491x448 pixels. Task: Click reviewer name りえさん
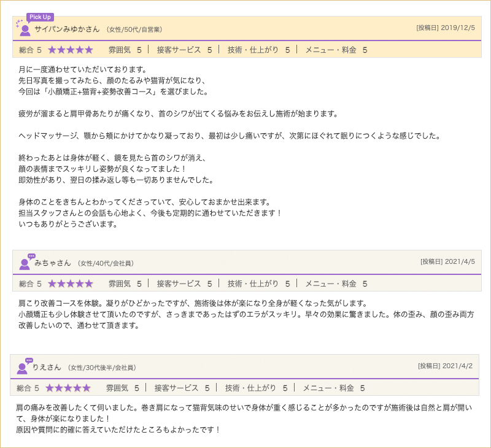[x=47, y=367]
